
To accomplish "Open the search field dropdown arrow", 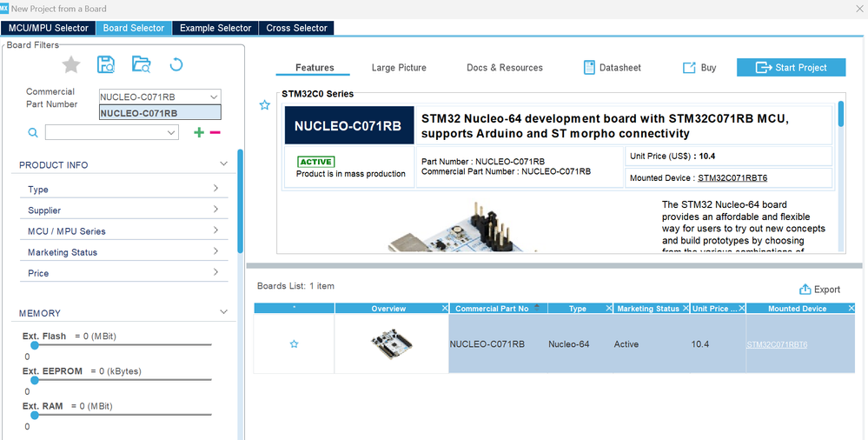I will coord(172,132).
